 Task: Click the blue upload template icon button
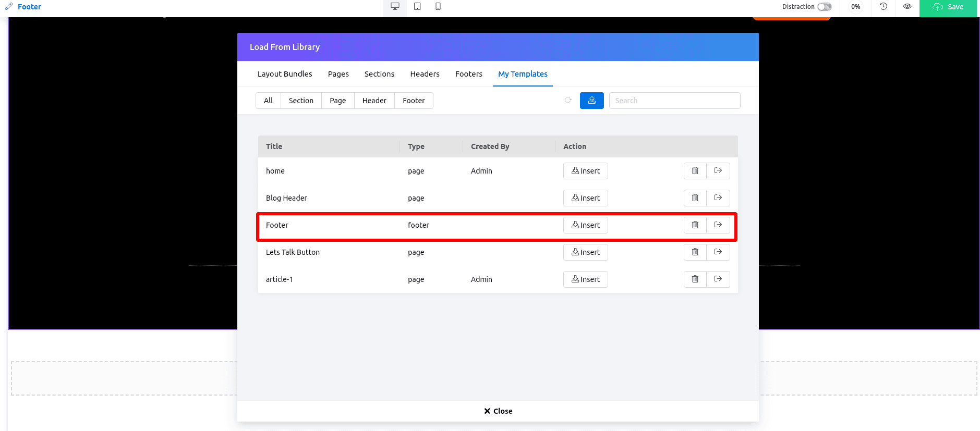592,101
